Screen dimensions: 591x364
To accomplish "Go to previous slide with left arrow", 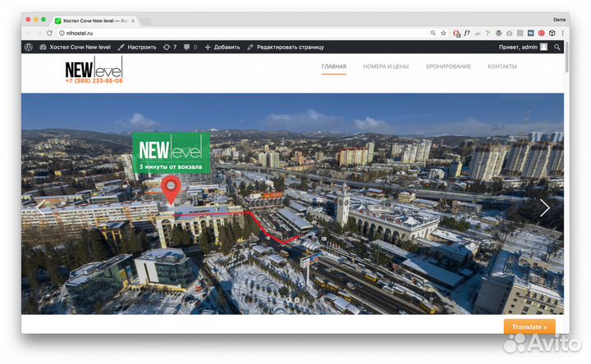I will click(x=40, y=208).
